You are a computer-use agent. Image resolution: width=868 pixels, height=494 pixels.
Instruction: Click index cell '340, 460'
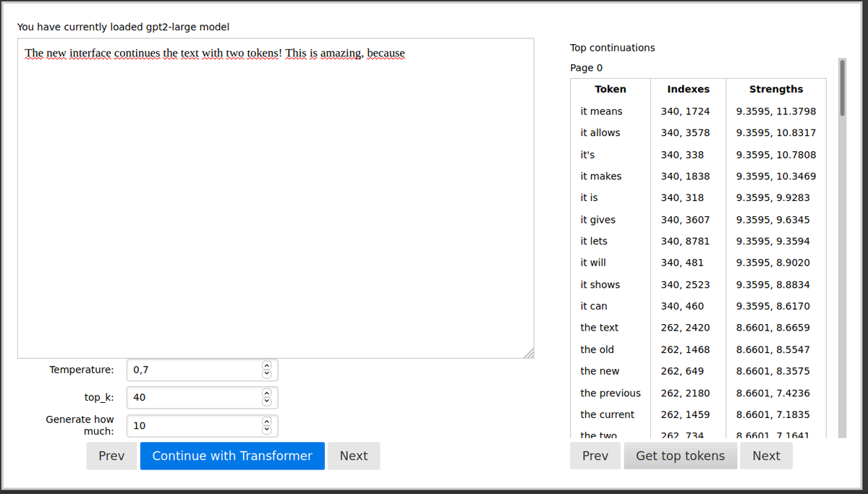pyautogui.click(x=688, y=306)
